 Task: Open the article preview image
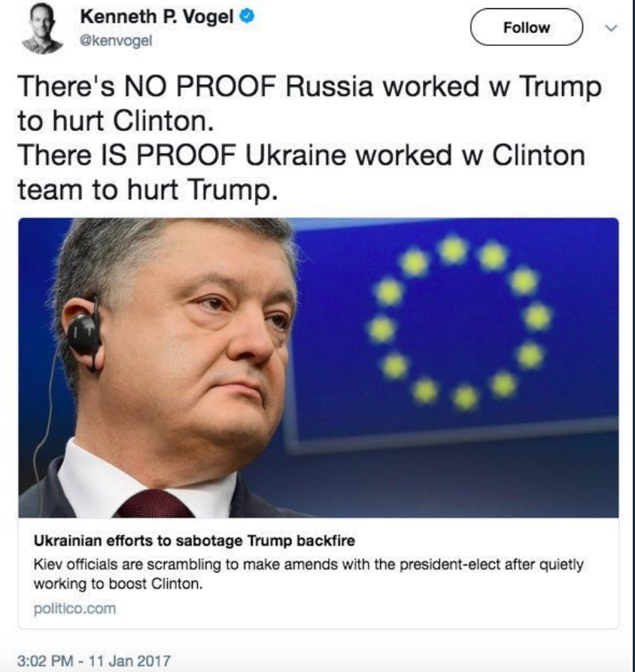[x=318, y=368]
